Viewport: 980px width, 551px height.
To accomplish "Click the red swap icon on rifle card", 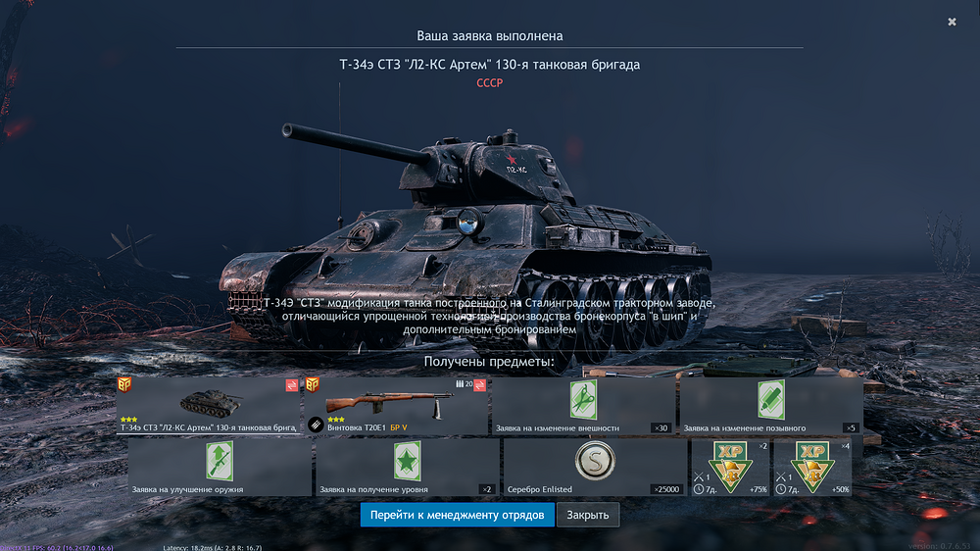I will pyautogui.click(x=479, y=385).
